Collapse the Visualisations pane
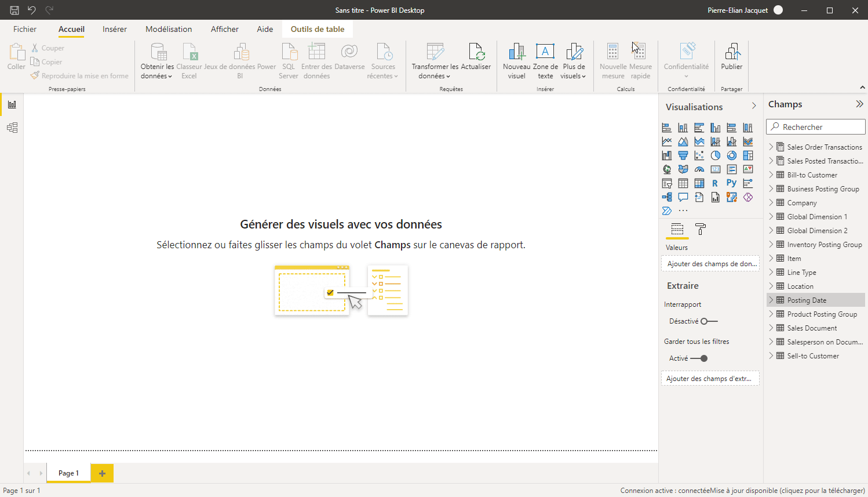Viewport: 868px width, 497px height. [x=754, y=106]
